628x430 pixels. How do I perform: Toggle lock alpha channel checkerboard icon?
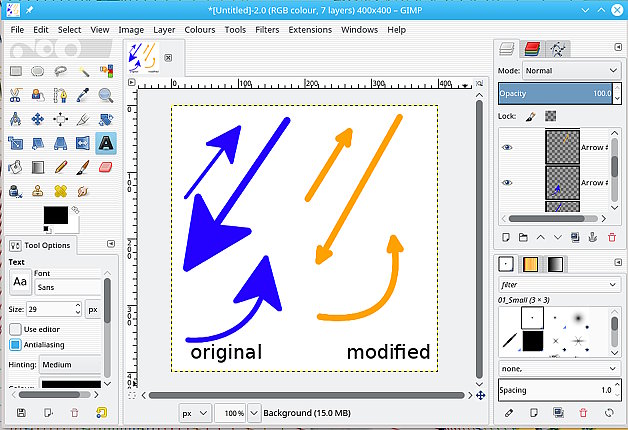click(551, 116)
